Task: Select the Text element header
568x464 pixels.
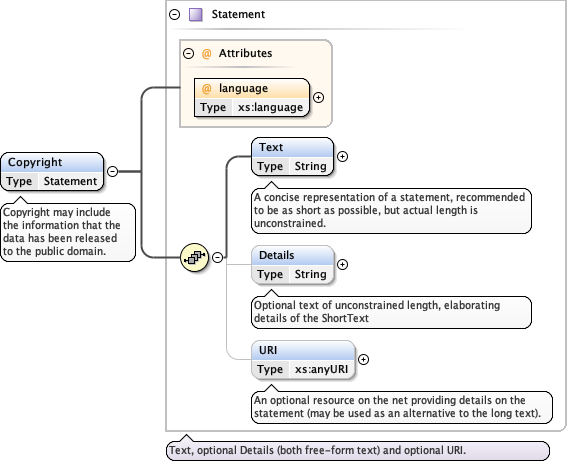Action: [x=292, y=147]
